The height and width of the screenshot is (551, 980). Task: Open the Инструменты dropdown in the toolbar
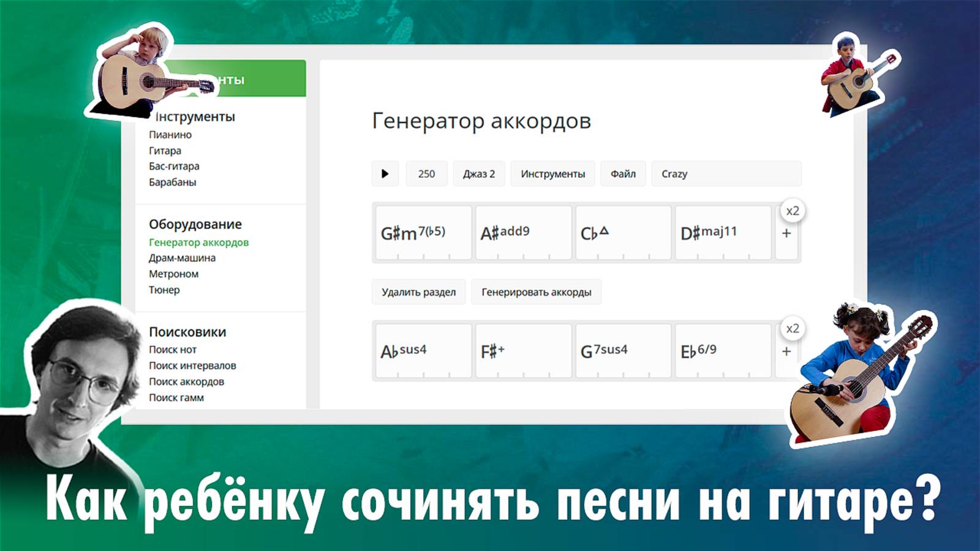pyautogui.click(x=552, y=174)
